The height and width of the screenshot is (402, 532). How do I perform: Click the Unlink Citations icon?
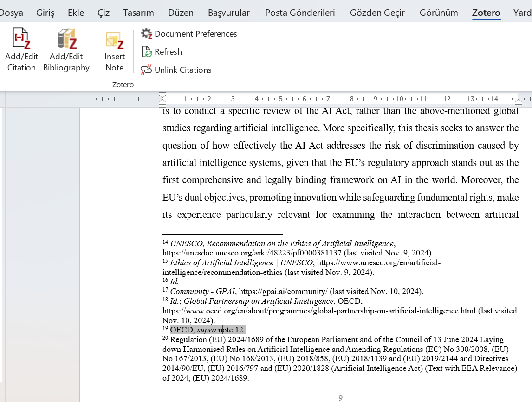(x=146, y=70)
